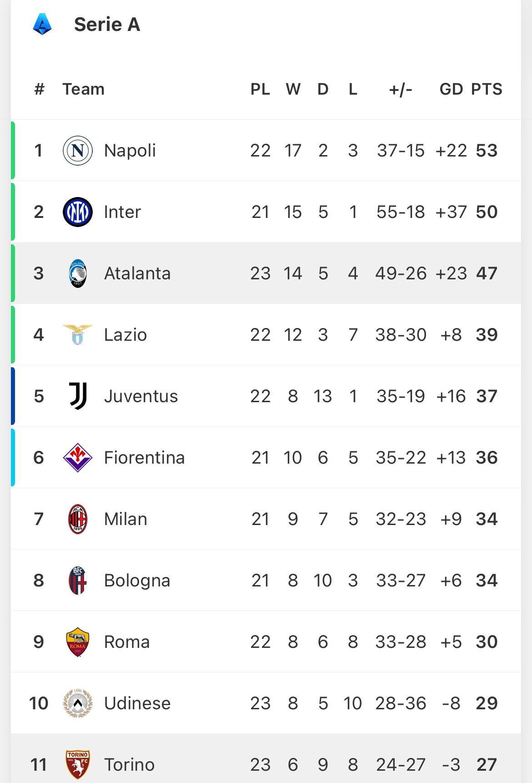Open Napoli team name
The height and width of the screenshot is (783, 532).
coord(130,151)
